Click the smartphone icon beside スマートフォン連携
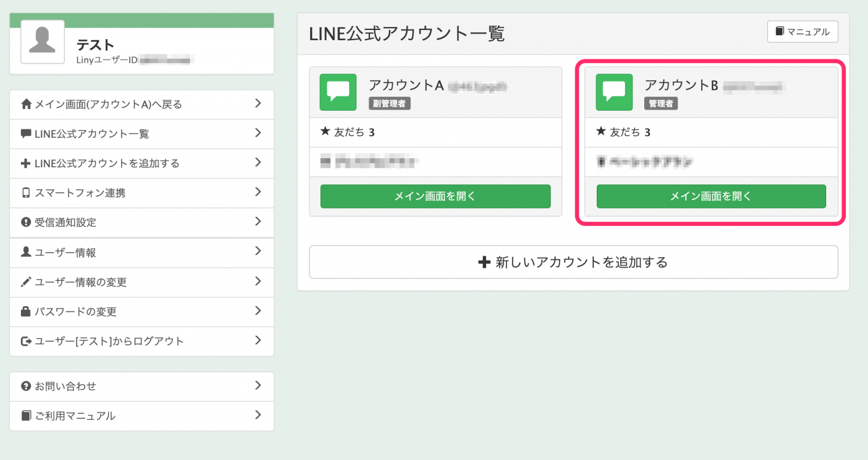The image size is (868, 460). click(x=26, y=193)
